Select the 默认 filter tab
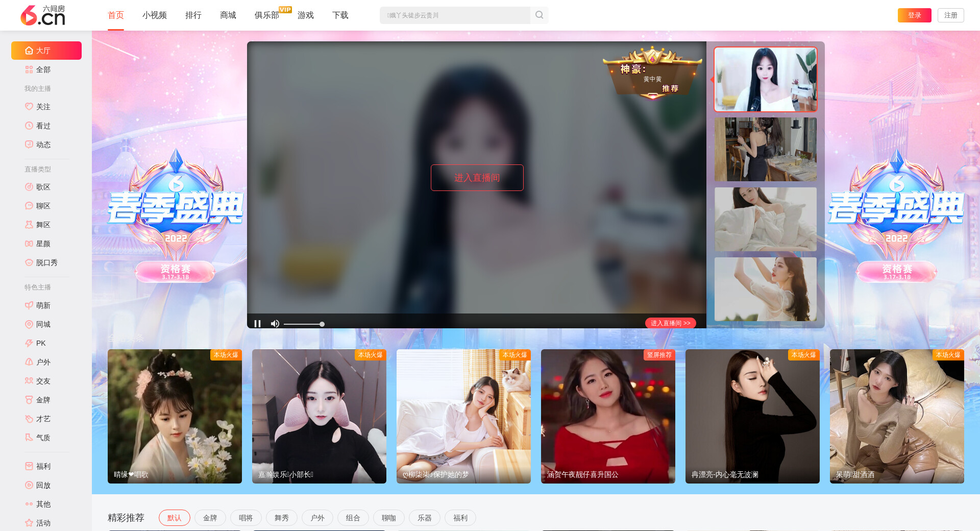Screen dimensions: 980x531 (175, 518)
